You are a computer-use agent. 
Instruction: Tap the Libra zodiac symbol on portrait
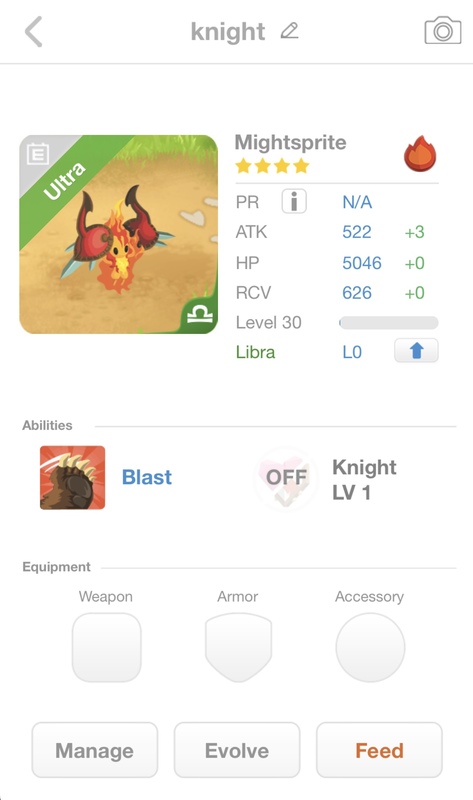pos(200,314)
